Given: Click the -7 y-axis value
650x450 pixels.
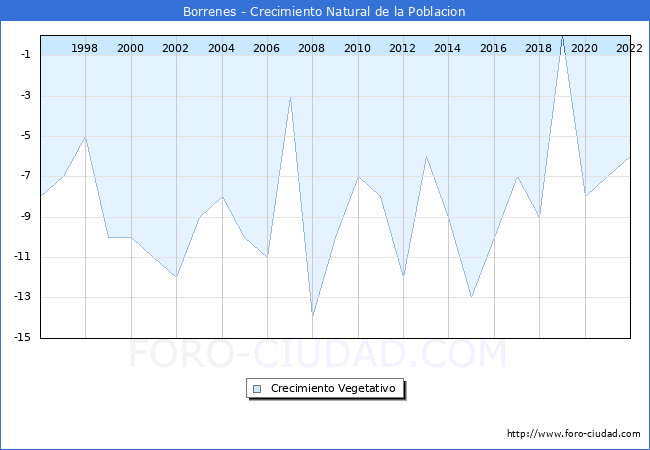Looking at the screenshot, I should [25, 176].
